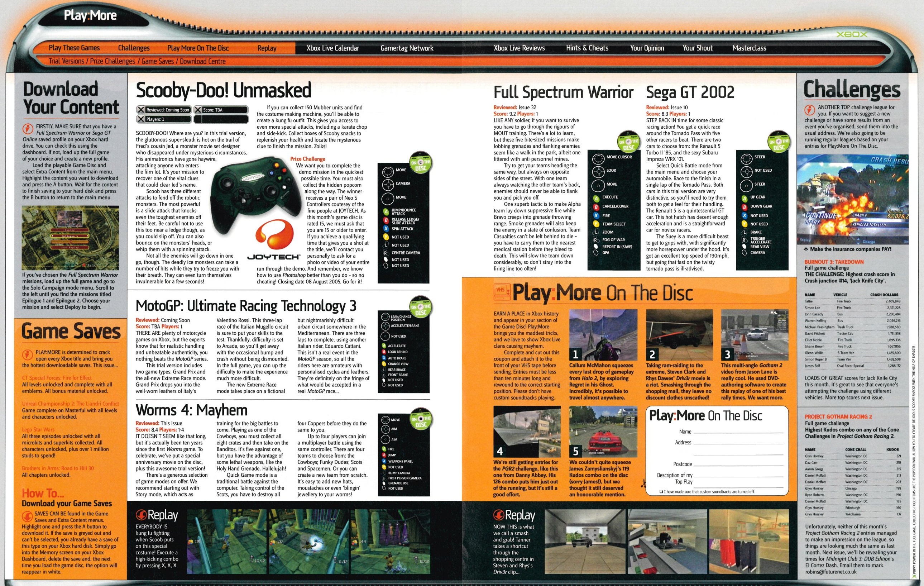Click the Sega GT 2002 heading
The width and height of the screenshot is (924, 586).
point(690,92)
